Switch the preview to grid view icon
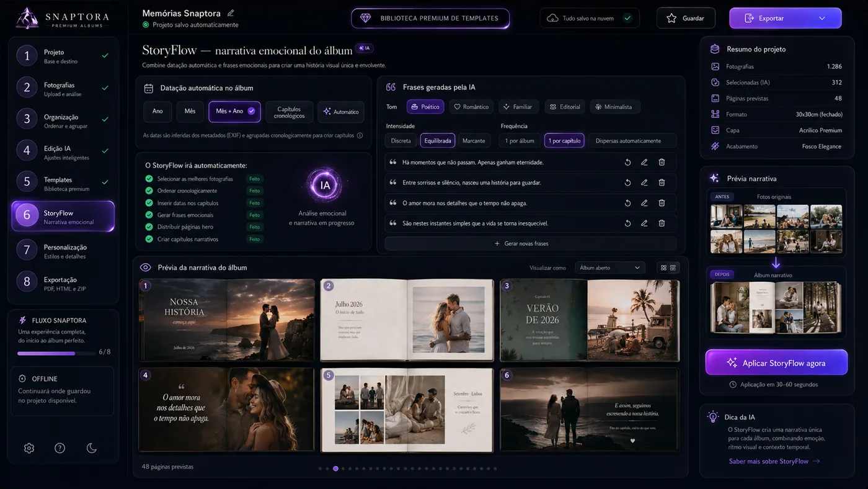Image resolution: width=868 pixels, height=489 pixels. (x=663, y=267)
